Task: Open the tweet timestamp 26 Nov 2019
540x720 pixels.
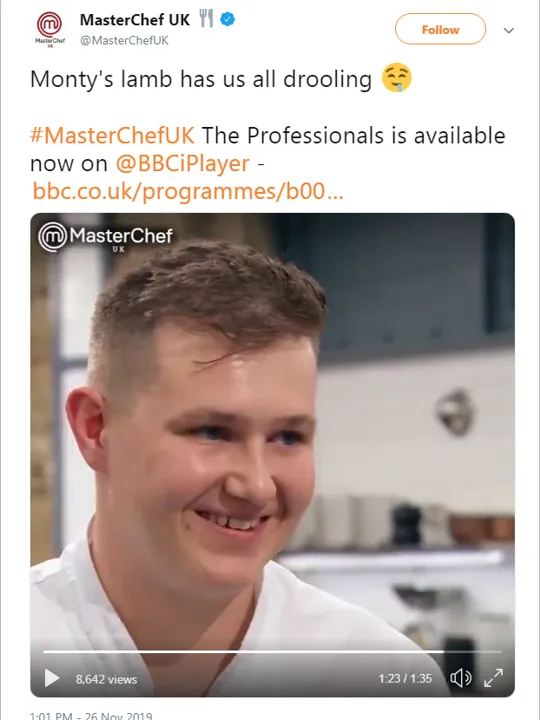Action: [x=91, y=715]
